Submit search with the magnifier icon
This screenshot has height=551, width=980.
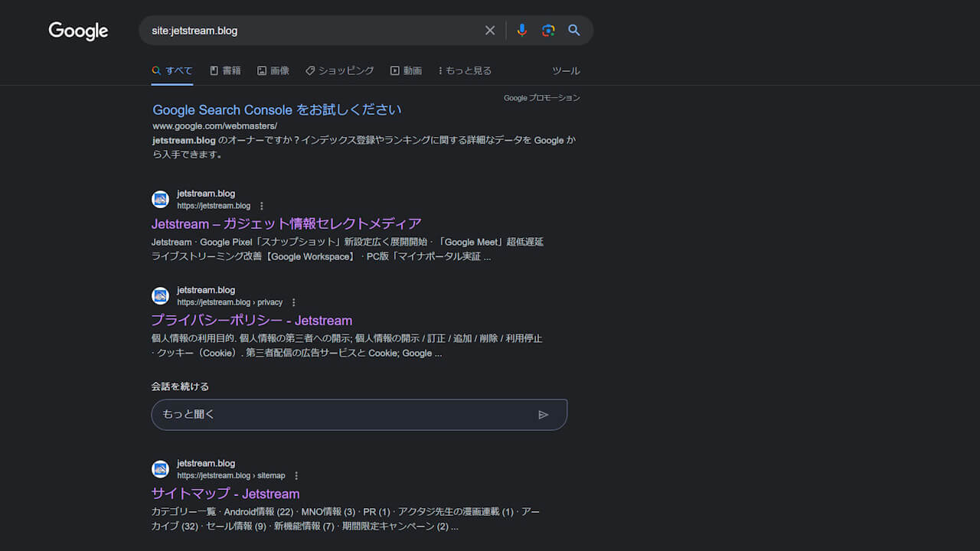pyautogui.click(x=574, y=31)
